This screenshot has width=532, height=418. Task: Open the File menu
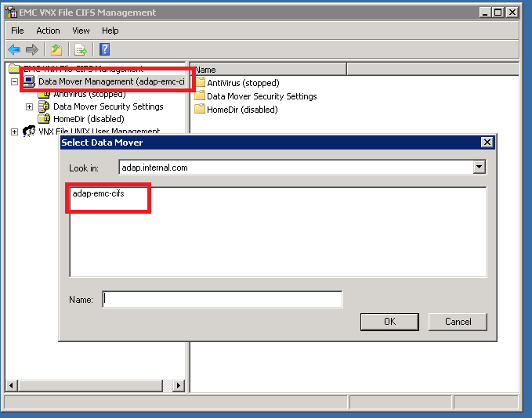[17, 31]
